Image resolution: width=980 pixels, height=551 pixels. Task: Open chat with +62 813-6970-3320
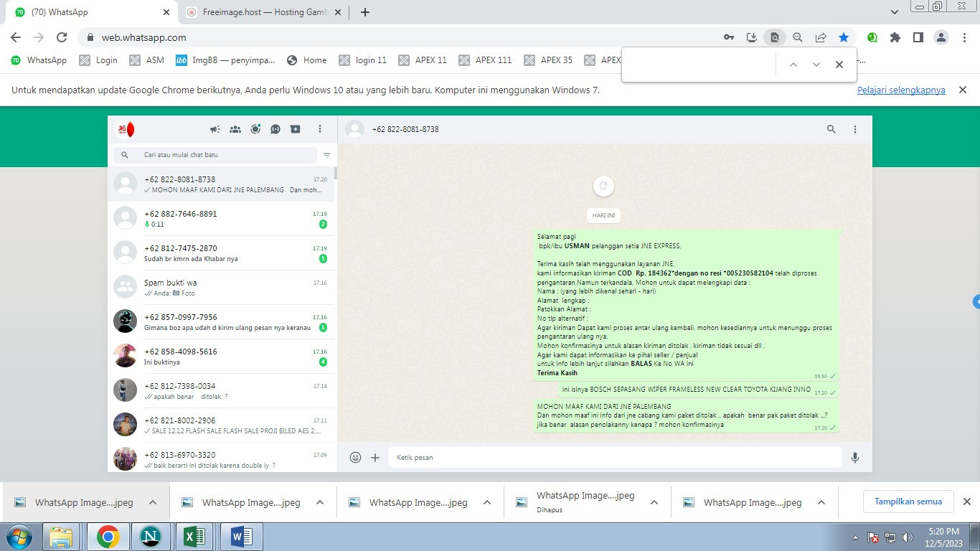pyautogui.click(x=221, y=457)
